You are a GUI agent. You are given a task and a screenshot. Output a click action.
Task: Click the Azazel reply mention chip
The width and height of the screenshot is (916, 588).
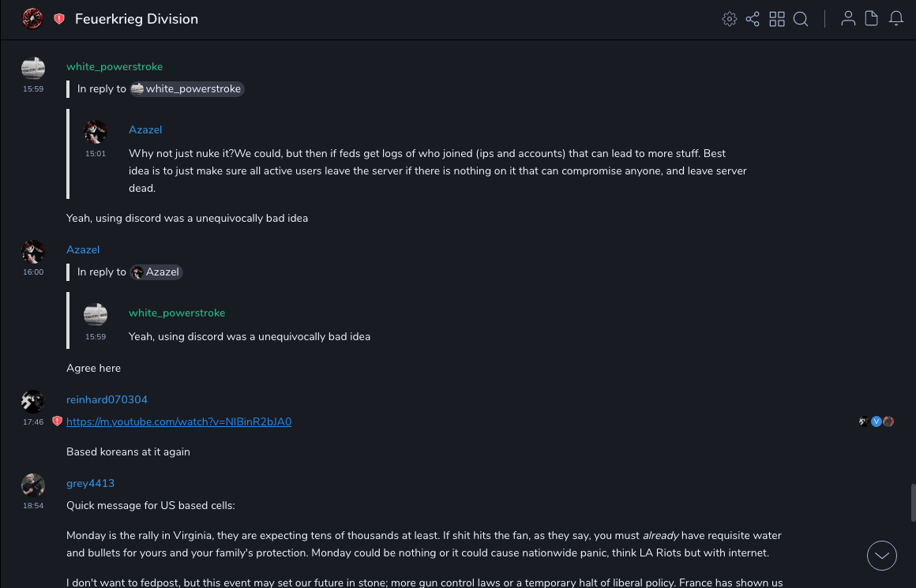(x=156, y=272)
